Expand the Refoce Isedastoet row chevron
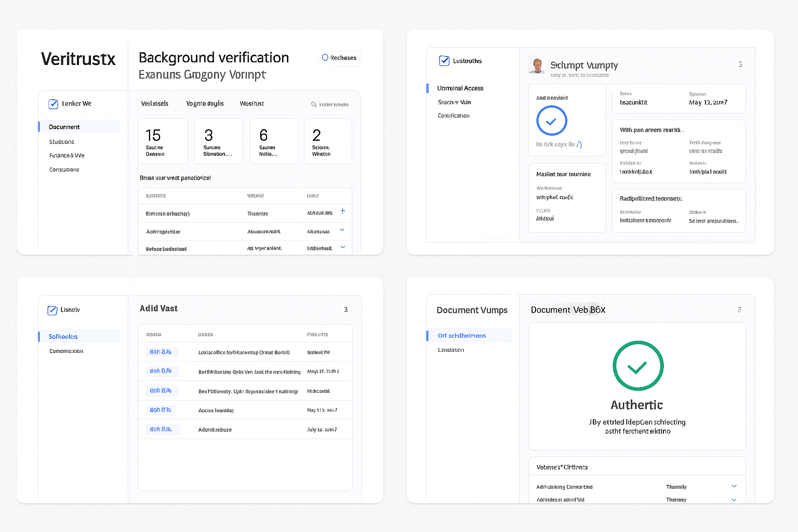The height and width of the screenshot is (532, 798). 342,247
